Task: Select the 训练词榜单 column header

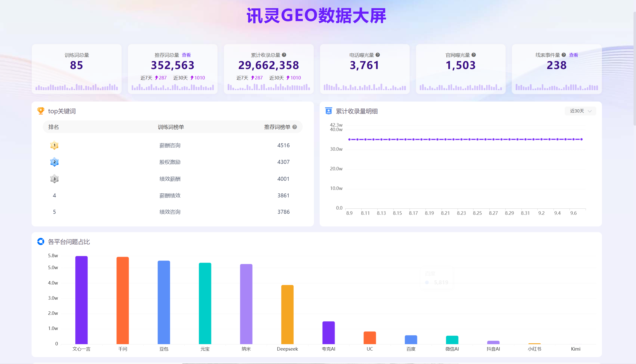Action: (x=171, y=127)
